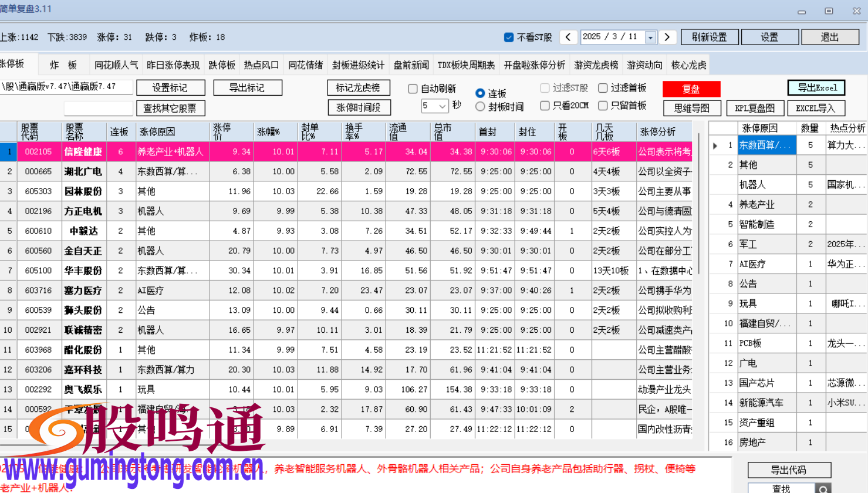Sort by the 数量 column header in right panel
This screenshot has height=493, width=868.
pyautogui.click(x=810, y=127)
